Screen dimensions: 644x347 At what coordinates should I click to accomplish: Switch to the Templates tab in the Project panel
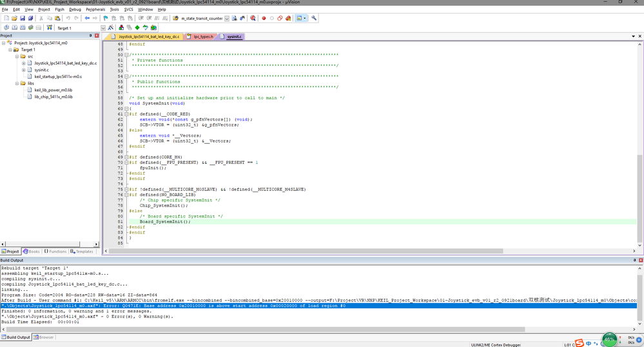(x=82, y=251)
